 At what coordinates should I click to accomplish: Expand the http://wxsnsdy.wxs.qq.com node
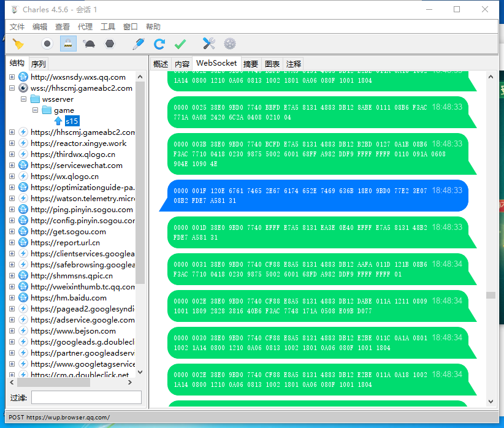pyautogui.click(x=12, y=77)
